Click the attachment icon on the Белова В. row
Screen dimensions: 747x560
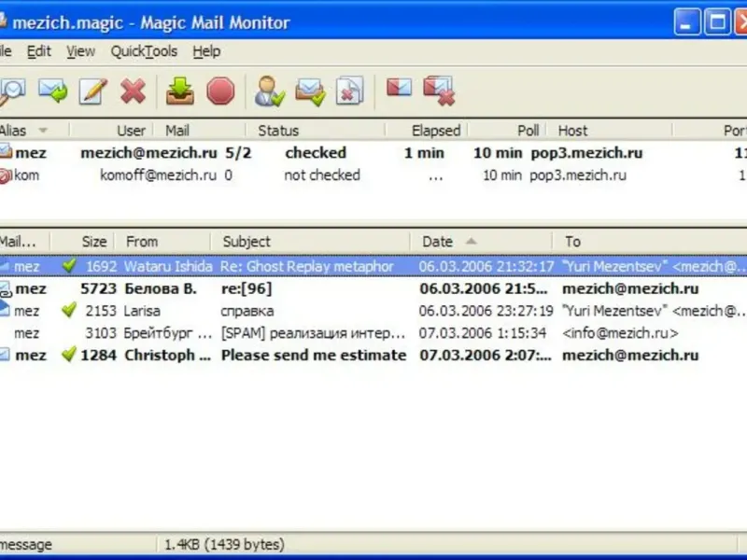click(x=5, y=289)
